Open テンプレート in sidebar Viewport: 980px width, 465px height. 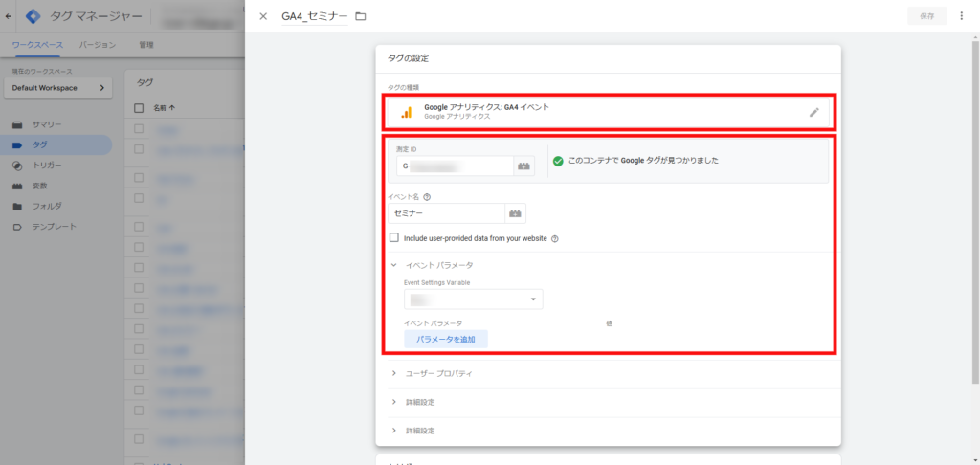(x=56, y=226)
